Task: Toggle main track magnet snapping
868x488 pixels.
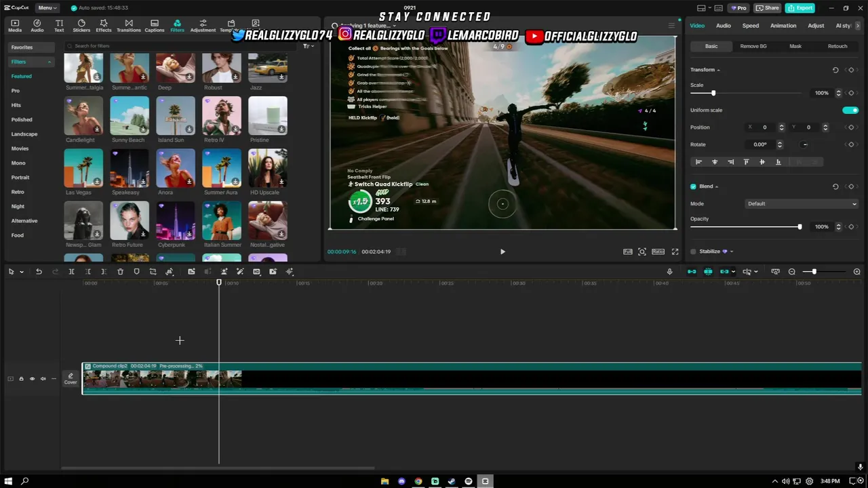Action: click(x=692, y=272)
